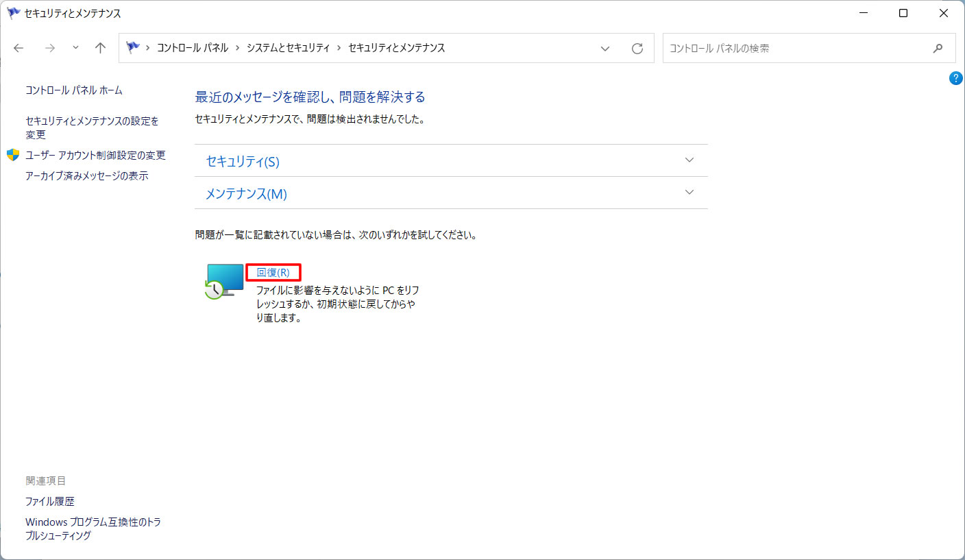Open コントロール パネル ホーム

pyautogui.click(x=74, y=90)
